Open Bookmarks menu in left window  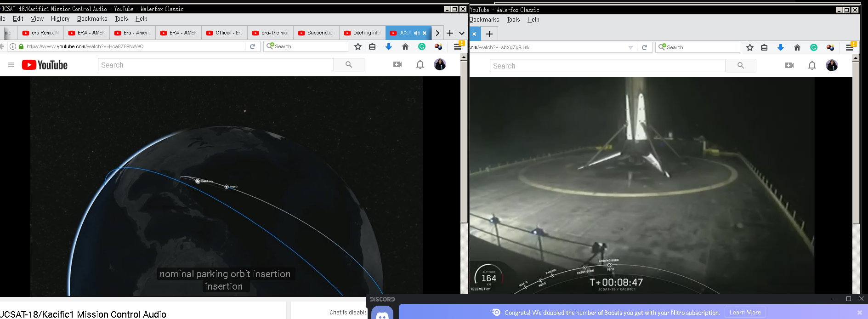[92, 19]
